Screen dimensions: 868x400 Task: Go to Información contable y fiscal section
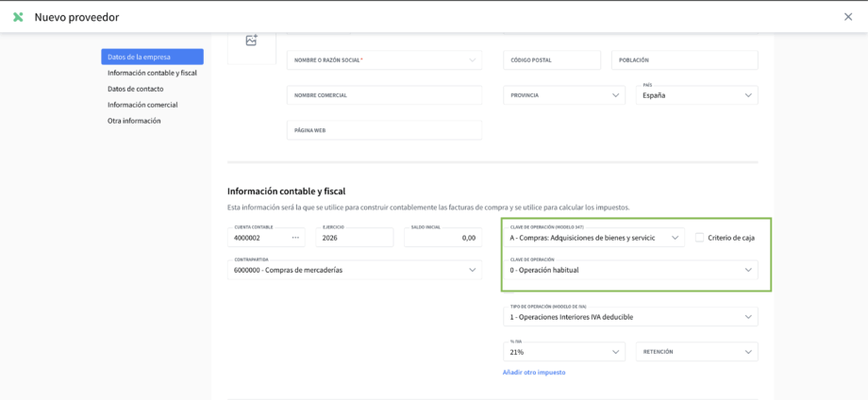pos(152,73)
